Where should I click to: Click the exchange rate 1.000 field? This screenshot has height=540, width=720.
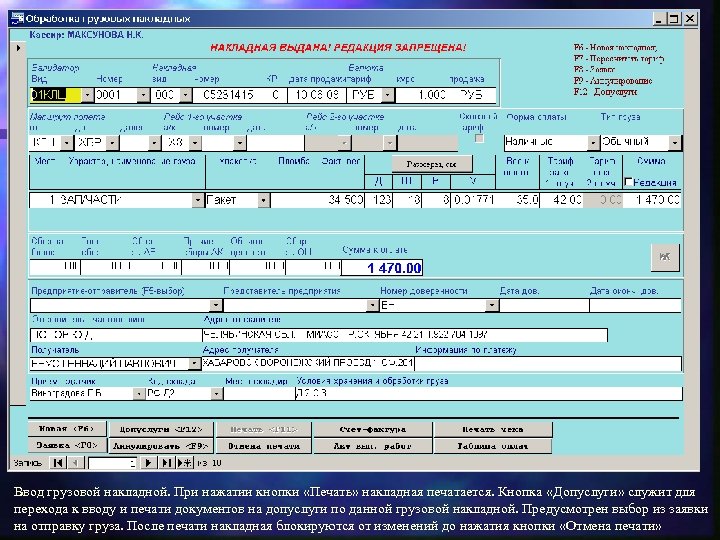422,95
